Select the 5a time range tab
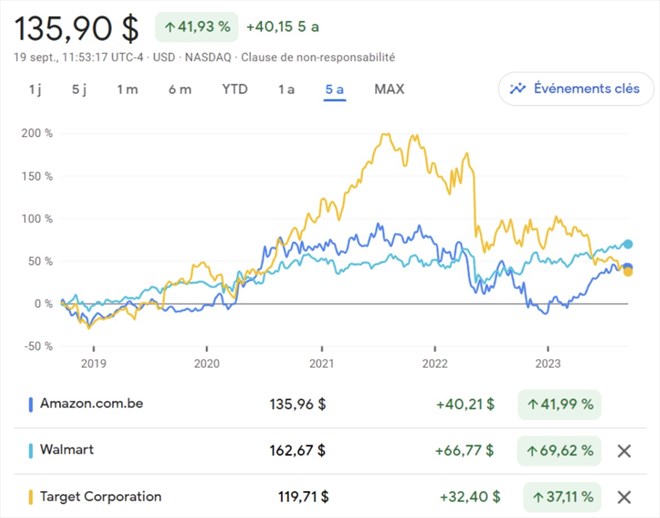Viewport: 660px width, 518px height. pyautogui.click(x=335, y=89)
